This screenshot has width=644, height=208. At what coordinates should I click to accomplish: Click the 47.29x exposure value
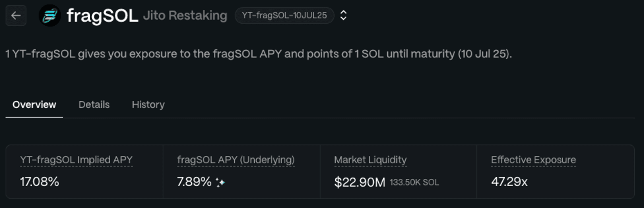[x=509, y=182]
